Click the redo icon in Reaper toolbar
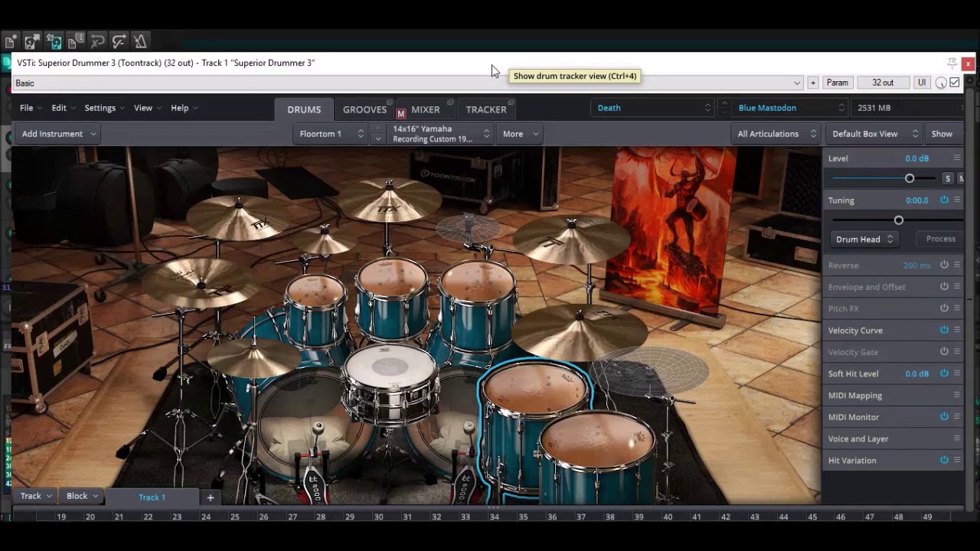Screen dimensions: 980x551 [119, 42]
